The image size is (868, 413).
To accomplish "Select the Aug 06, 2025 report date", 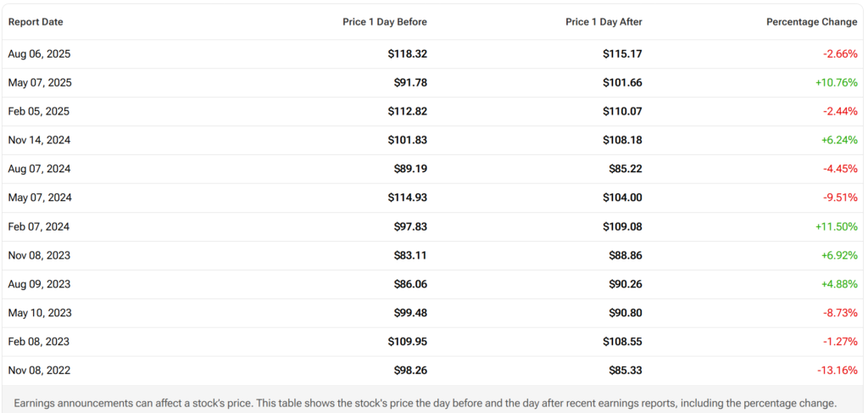I will pyautogui.click(x=39, y=53).
